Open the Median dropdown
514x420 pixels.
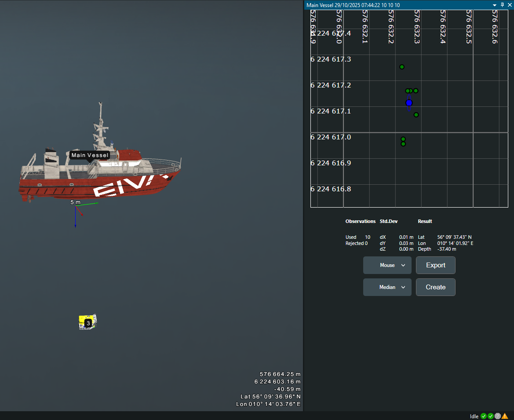[x=387, y=287]
